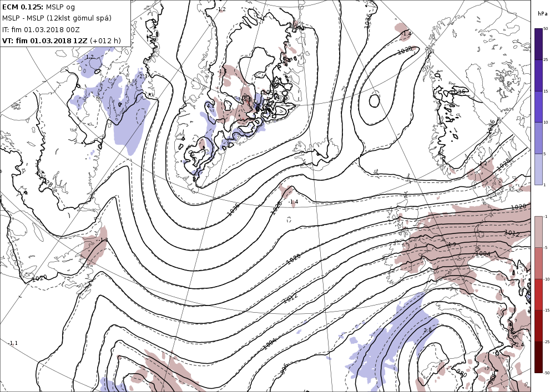This screenshot has width=555, height=392.
Task: Click the pale pink -1 to -5 legend swatch
Action: coord(538,232)
